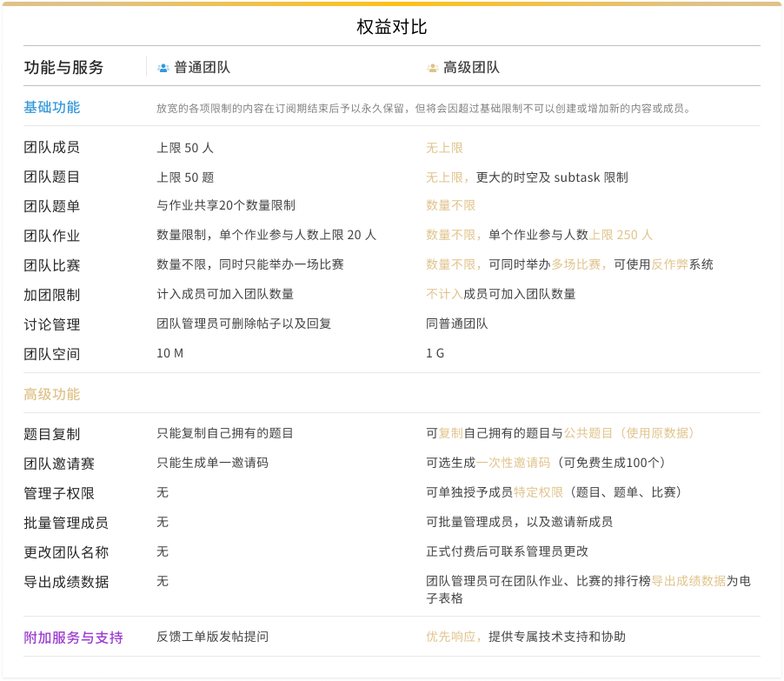Open the 高级功能 section heading
Viewport: 784px width, 681px height.
(x=52, y=394)
